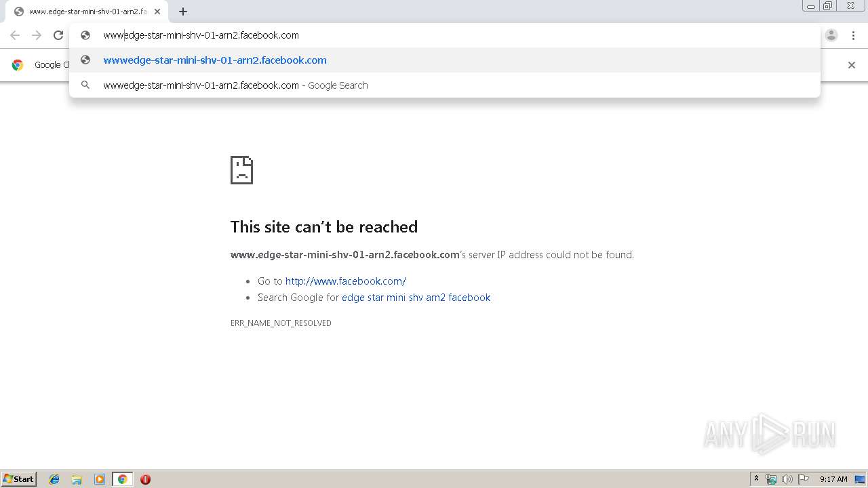
Task: Follow the http://www.facebook.com/ link
Action: pos(345,281)
